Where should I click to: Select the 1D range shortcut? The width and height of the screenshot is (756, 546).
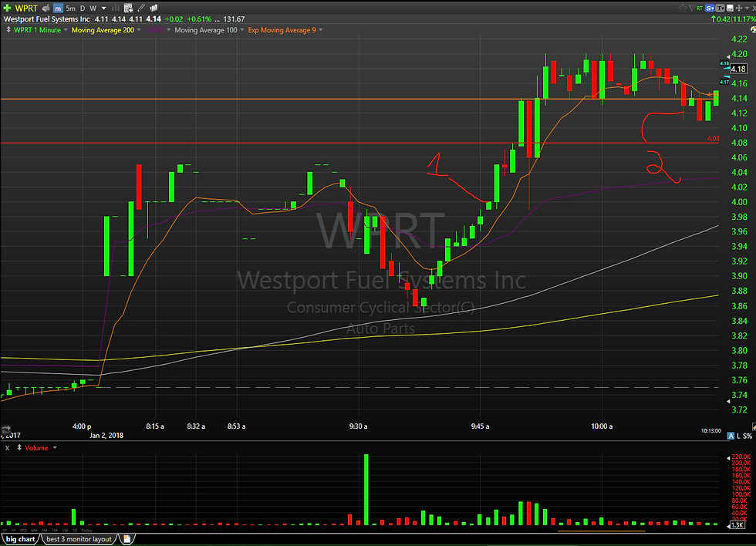(x=75, y=531)
